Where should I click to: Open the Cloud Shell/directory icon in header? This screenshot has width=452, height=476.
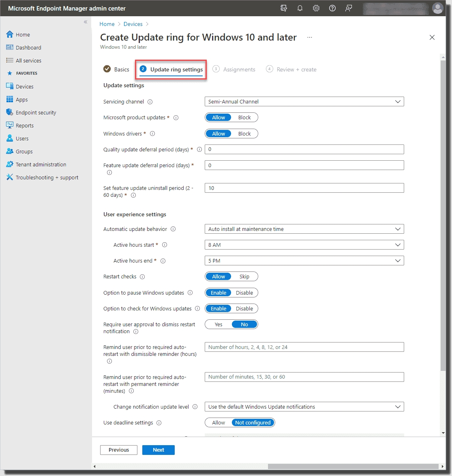coord(284,8)
